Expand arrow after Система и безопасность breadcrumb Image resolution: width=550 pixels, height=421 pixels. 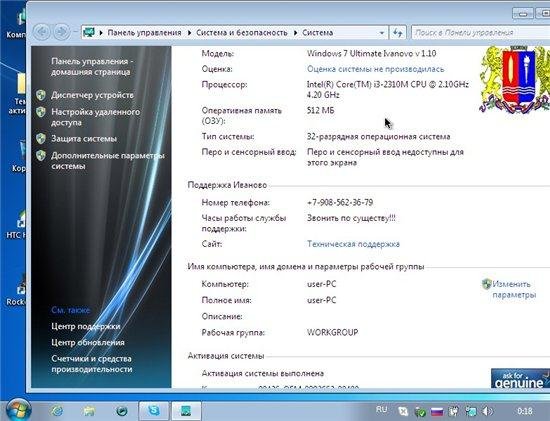click(295, 33)
